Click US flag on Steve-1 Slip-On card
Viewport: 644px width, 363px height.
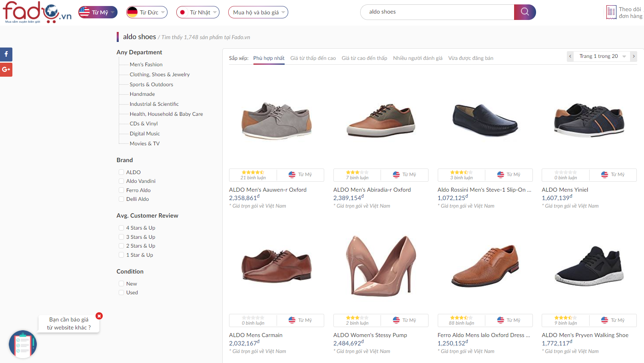[500, 175]
